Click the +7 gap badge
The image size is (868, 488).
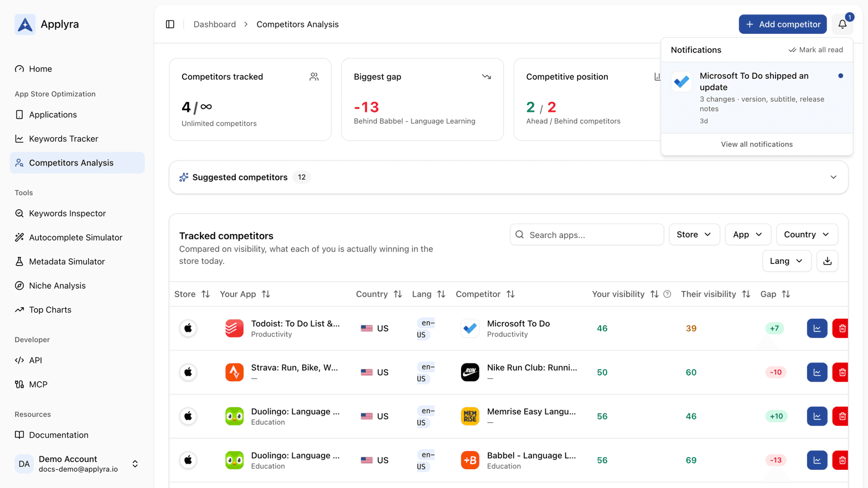(774, 328)
